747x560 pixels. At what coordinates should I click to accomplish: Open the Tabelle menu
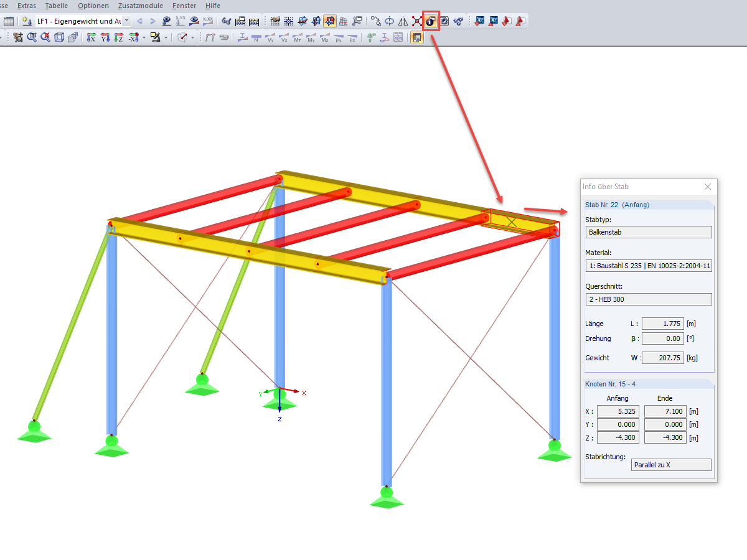pyautogui.click(x=57, y=6)
